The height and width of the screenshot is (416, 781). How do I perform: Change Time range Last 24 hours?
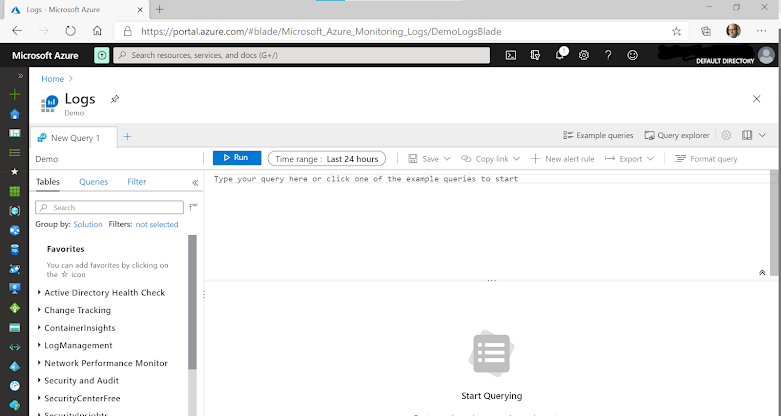[327, 159]
